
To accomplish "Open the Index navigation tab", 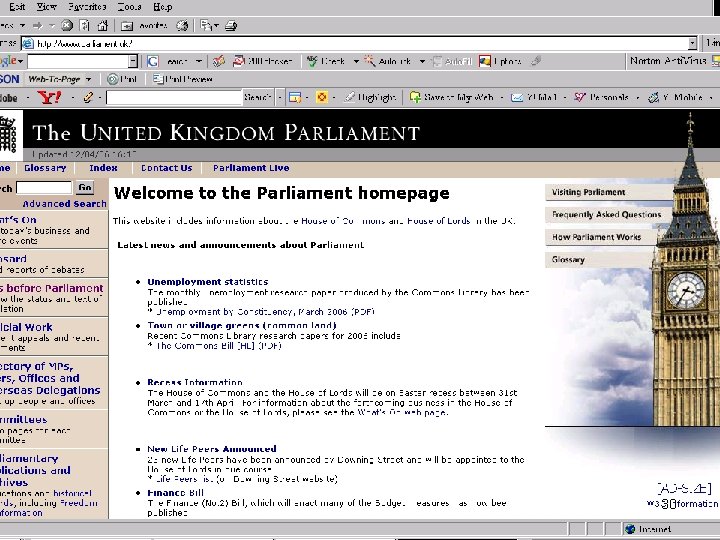I will tap(103, 168).
